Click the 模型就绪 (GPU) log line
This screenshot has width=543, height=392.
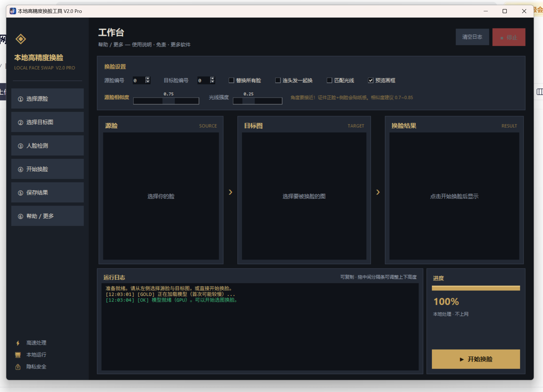(x=172, y=300)
